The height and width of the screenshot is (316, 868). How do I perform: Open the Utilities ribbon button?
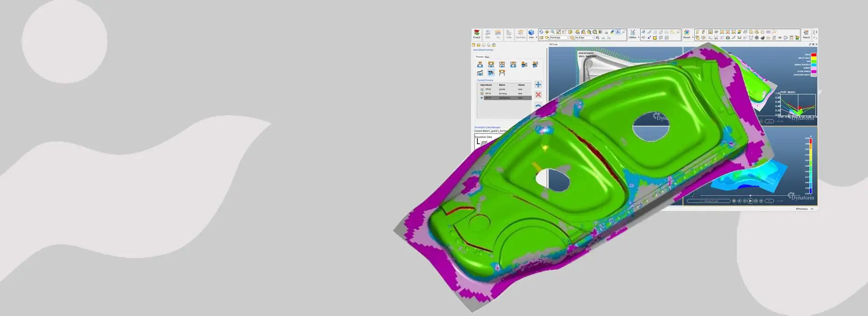click(x=632, y=34)
